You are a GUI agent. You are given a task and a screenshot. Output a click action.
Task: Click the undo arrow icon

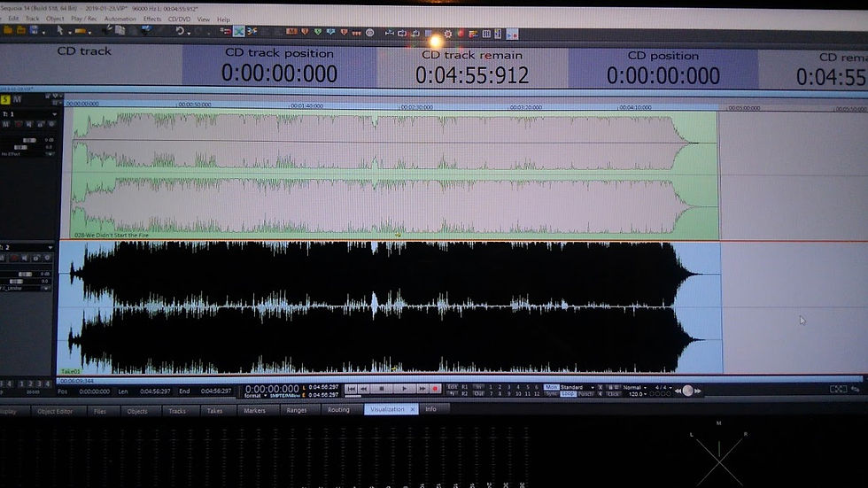click(x=180, y=31)
